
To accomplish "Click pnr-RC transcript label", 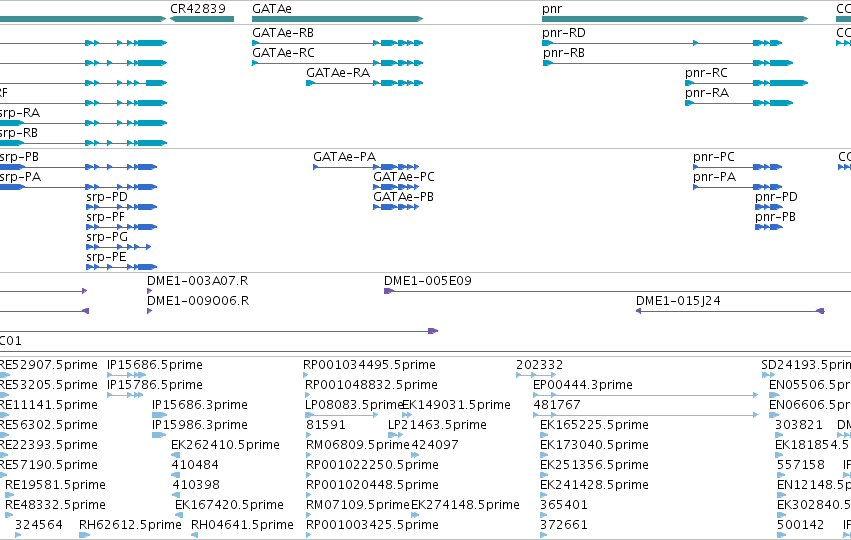I will [706, 73].
